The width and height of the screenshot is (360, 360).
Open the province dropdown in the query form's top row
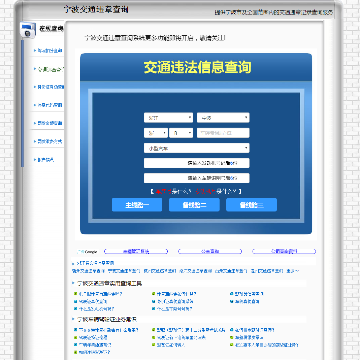tap(168, 118)
